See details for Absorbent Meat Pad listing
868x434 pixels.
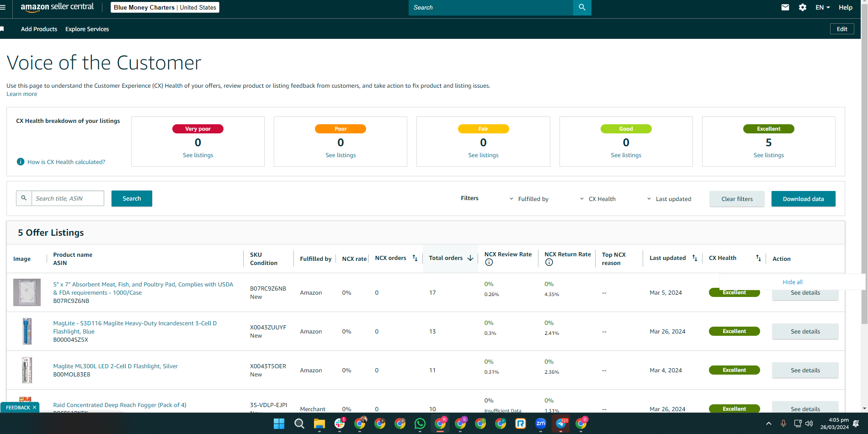click(x=805, y=294)
